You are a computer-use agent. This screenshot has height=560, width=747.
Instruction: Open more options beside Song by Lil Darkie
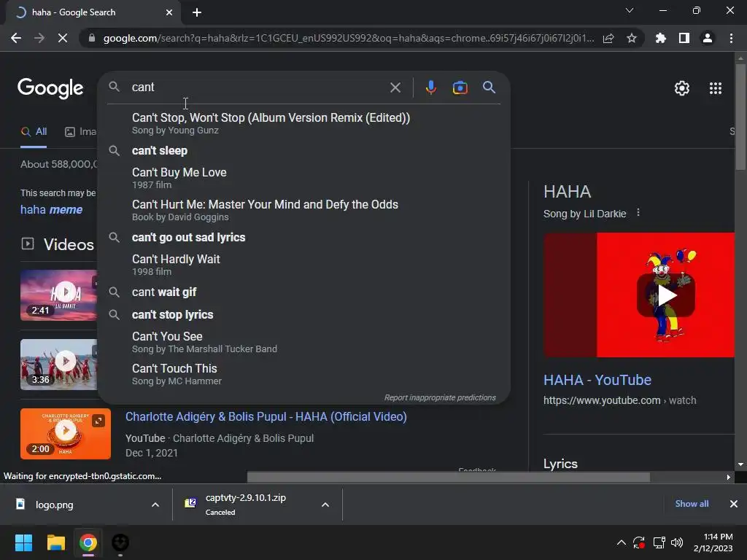point(638,213)
